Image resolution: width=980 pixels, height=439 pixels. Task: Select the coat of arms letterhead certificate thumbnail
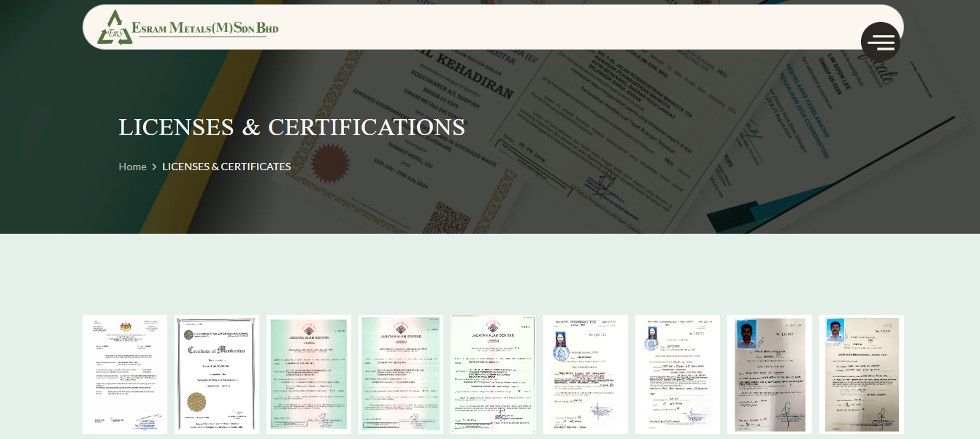tap(124, 373)
